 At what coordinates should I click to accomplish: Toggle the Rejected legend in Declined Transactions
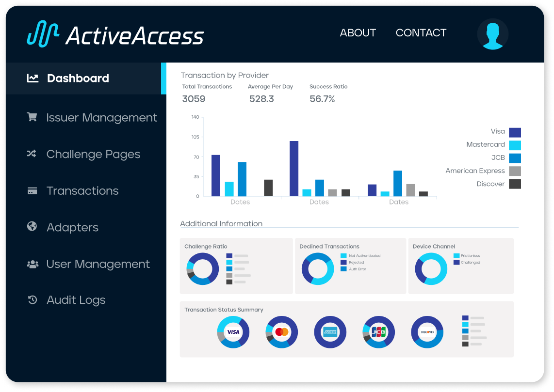[x=352, y=262]
